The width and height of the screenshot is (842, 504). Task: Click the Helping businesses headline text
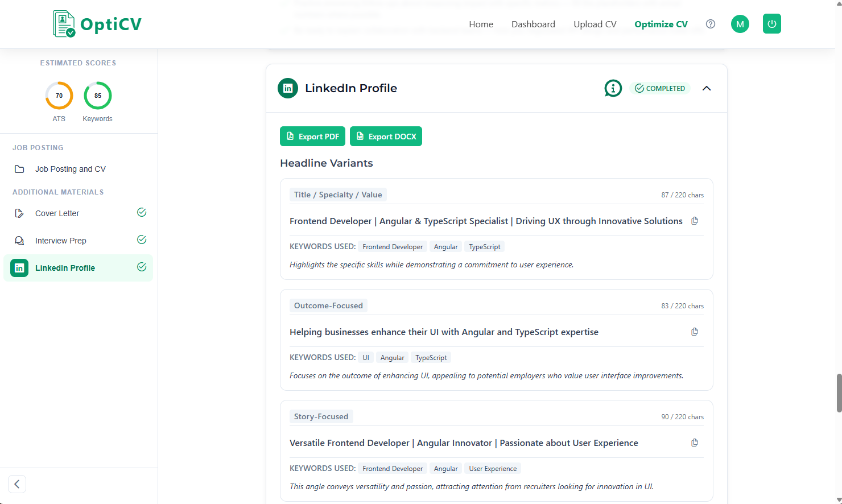[x=444, y=332]
